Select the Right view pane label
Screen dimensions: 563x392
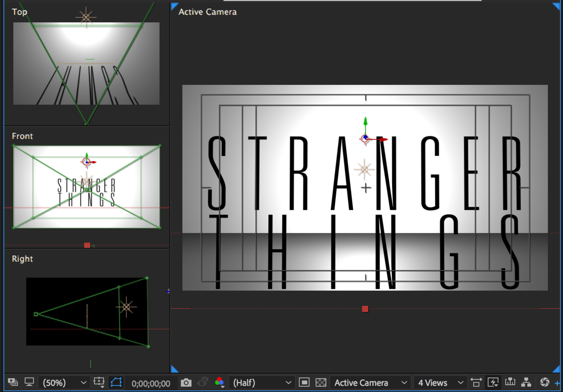pos(22,259)
